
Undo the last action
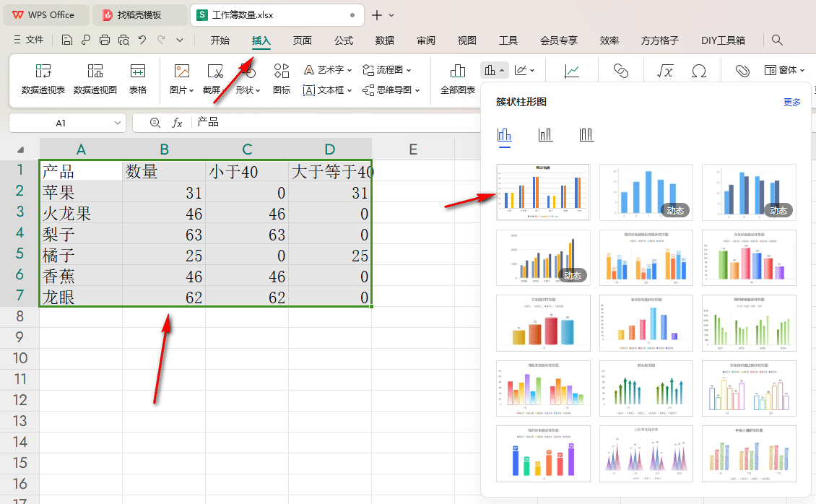tap(142, 40)
